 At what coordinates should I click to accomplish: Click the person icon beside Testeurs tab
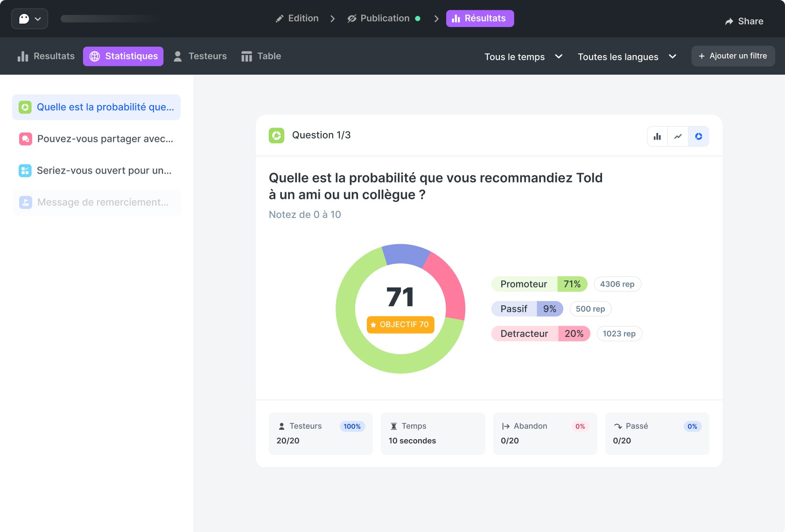click(x=177, y=56)
